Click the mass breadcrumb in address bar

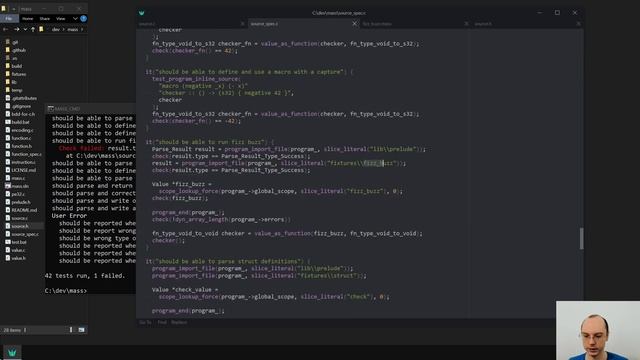click(x=73, y=29)
